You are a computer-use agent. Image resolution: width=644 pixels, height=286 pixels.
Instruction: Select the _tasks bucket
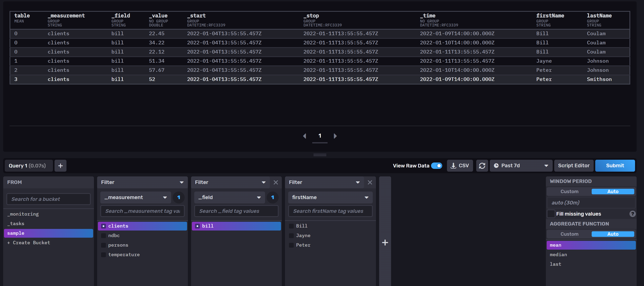49,224
